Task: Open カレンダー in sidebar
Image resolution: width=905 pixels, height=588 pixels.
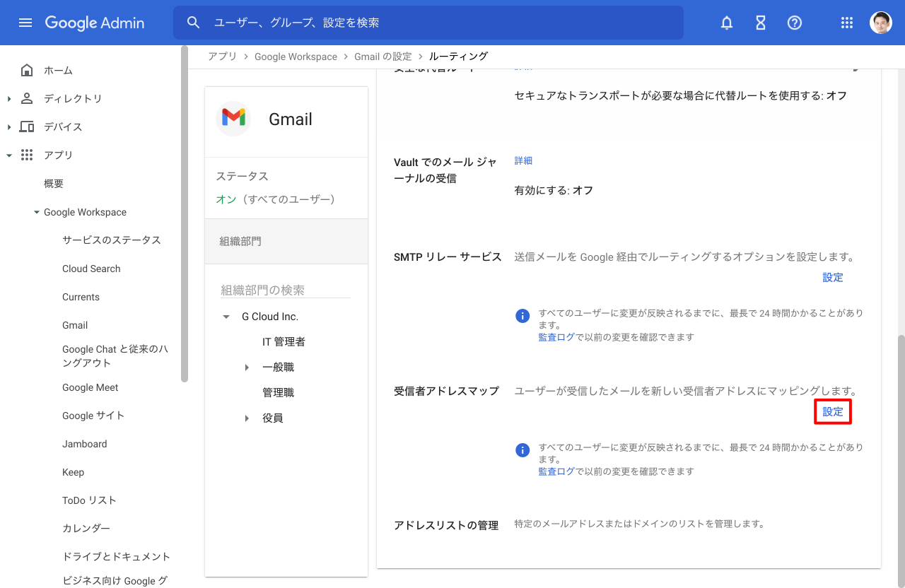Action: click(x=86, y=528)
